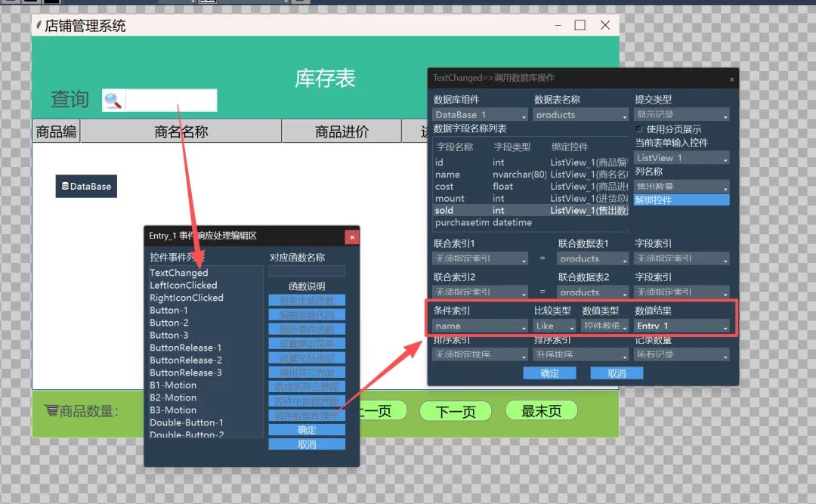Select Button-1 in the event list
The width and height of the screenshot is (816, 504).
point(206,310)
